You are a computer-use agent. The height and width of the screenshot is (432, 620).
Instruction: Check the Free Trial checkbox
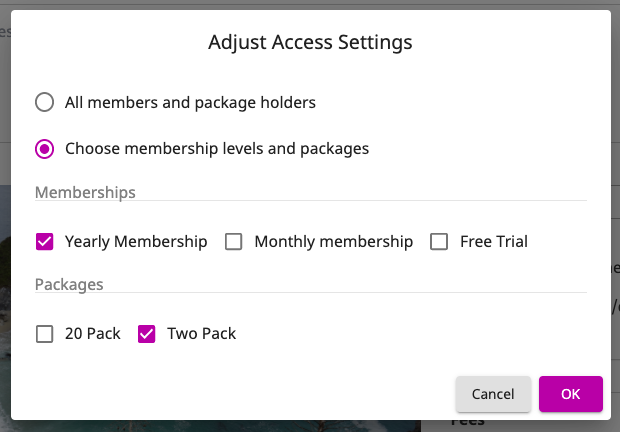tap(439, 241)
